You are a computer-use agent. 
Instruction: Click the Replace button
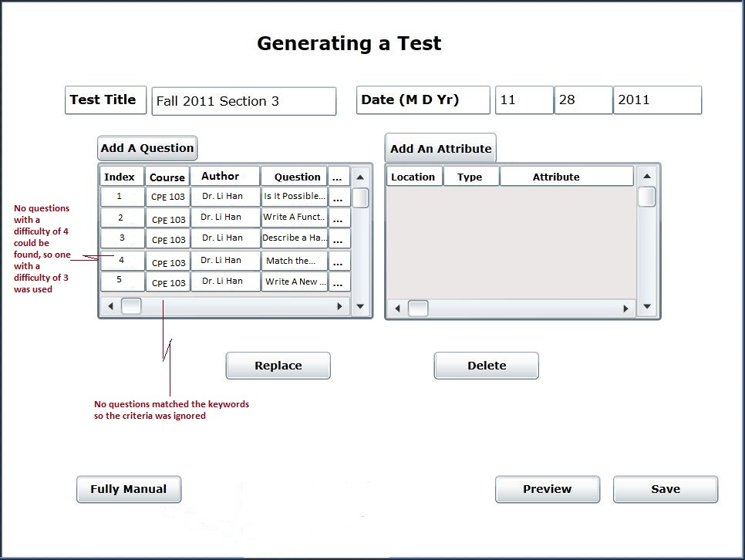278,366
